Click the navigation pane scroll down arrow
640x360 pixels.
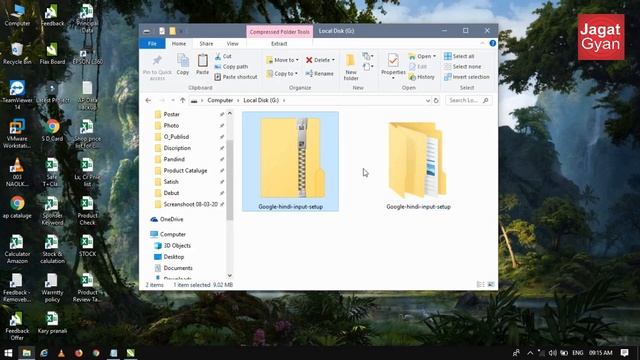coord(229,276)
